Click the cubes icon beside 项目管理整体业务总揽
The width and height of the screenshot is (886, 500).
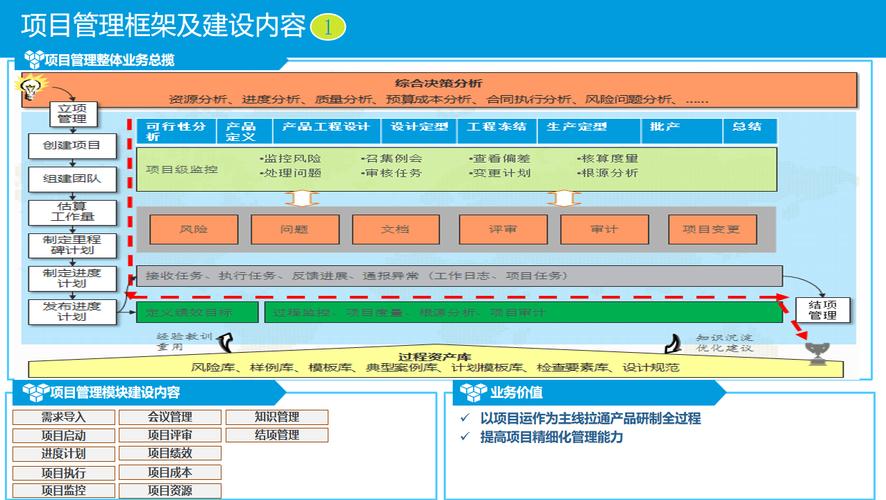[x=33, y=59]
